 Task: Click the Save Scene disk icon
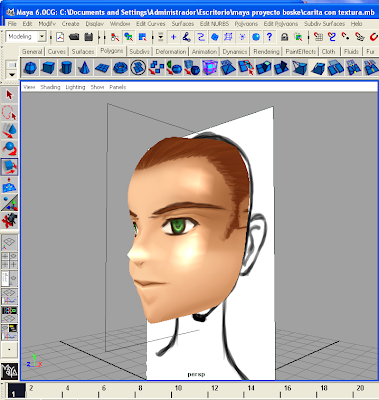click(x=89, y=37)
